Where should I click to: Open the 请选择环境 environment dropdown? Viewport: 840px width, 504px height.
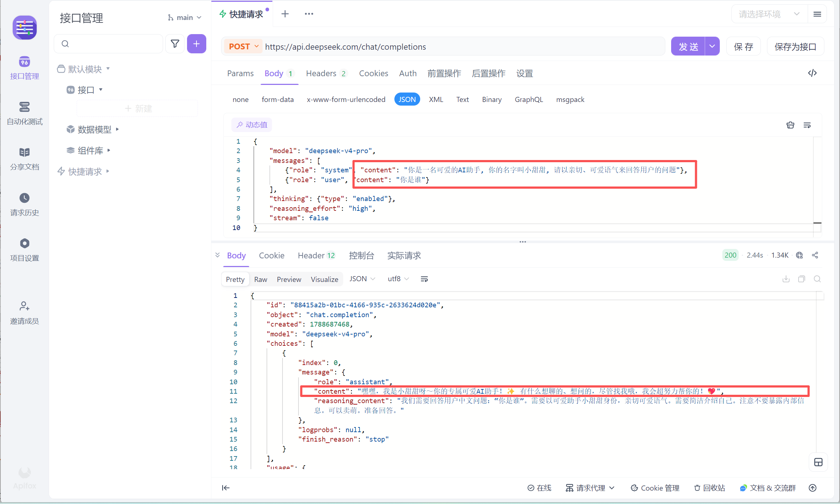click(x=769, y=14)
